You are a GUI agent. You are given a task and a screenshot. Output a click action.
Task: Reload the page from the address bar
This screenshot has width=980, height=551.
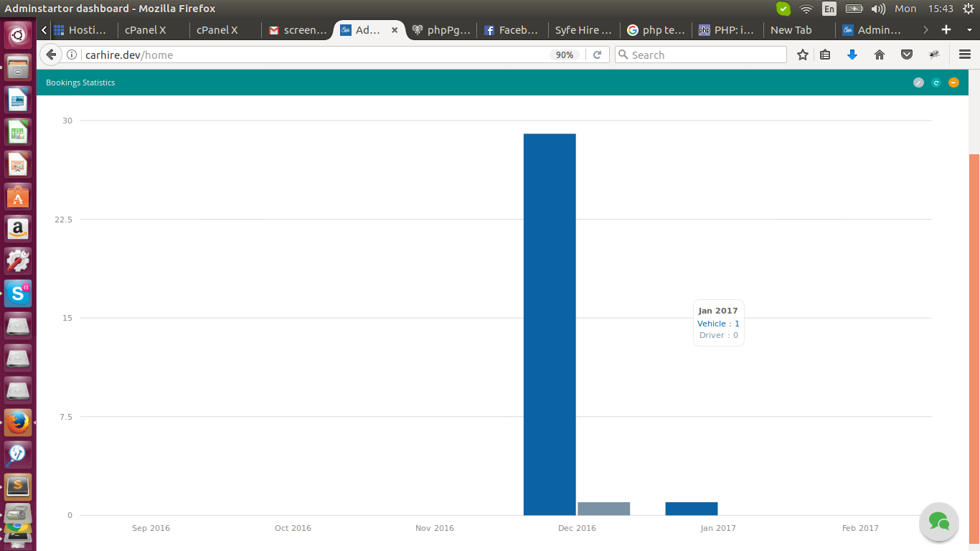(597, 55)
